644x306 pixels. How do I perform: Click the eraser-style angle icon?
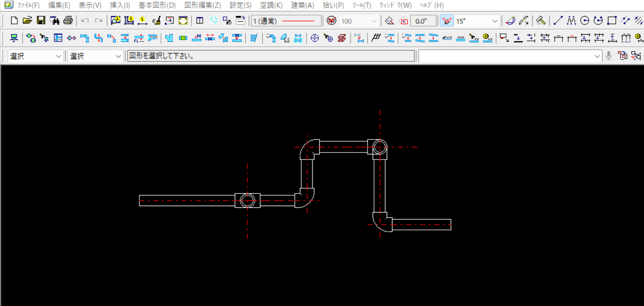[389, 21]
